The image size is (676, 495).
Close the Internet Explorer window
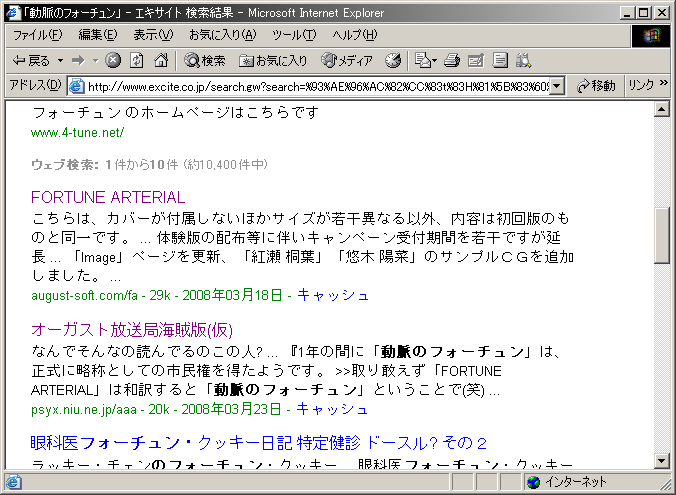[x=661, y=13]
